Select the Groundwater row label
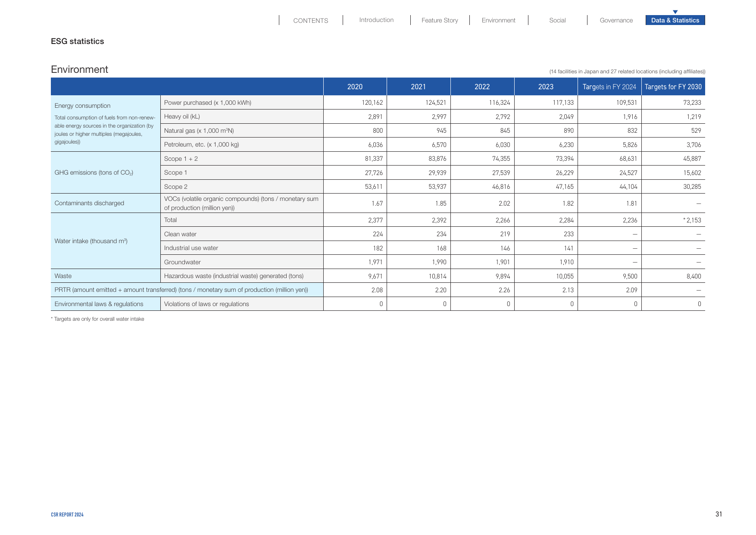The width and height of the screenshot is (756, 535). point(182,262)
